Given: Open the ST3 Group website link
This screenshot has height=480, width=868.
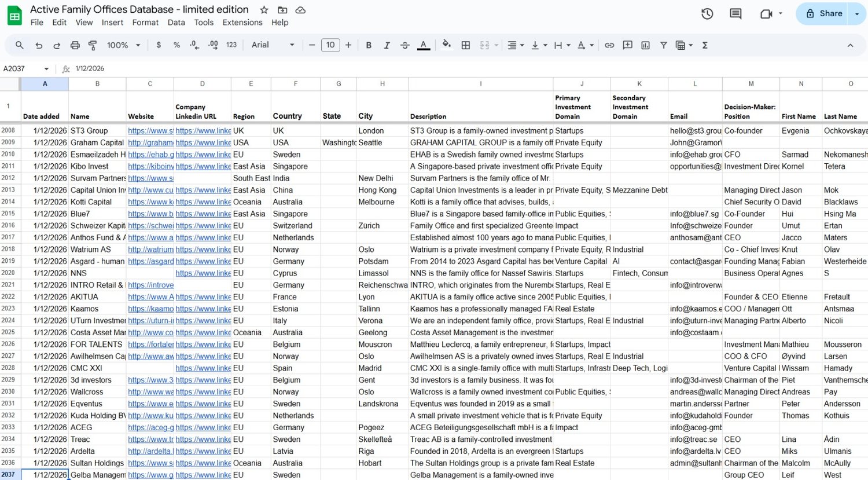Looking at the screenshot, I should click(150, 131).
